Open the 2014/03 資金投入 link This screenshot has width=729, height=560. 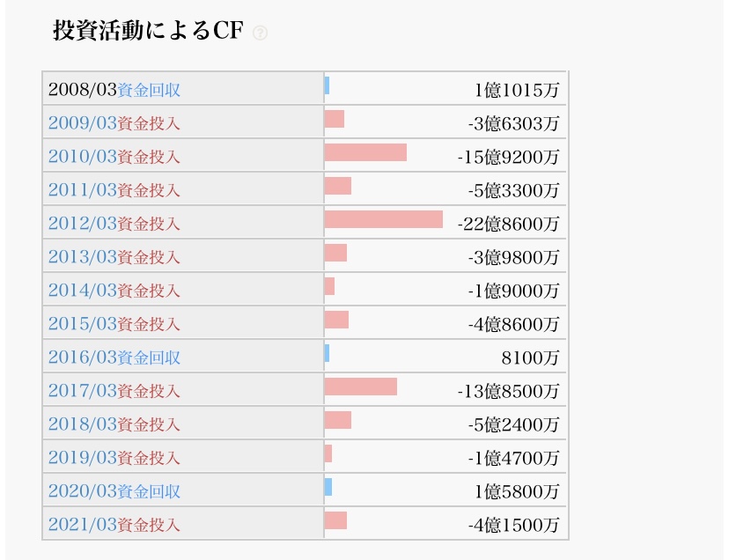[114, 291]
